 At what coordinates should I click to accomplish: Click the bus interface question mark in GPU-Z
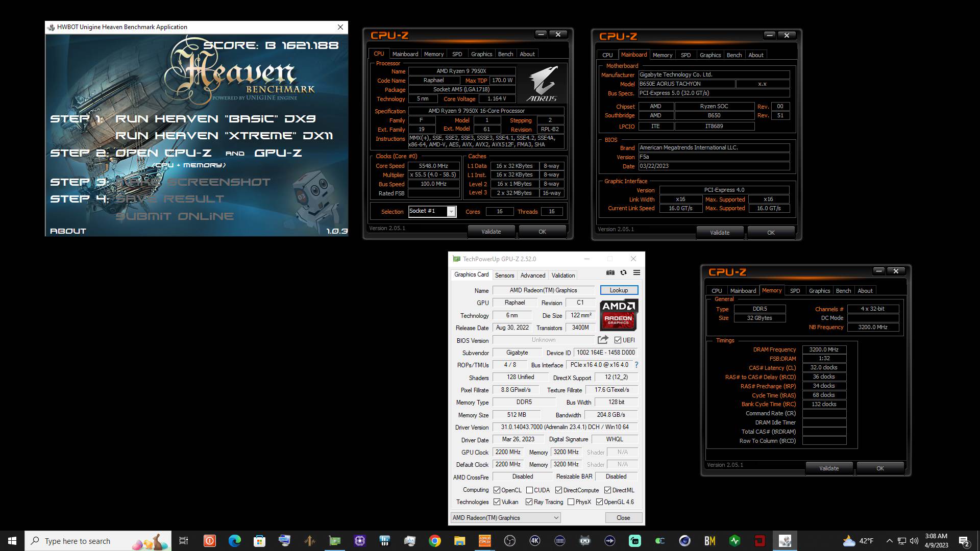click(636, 365)
